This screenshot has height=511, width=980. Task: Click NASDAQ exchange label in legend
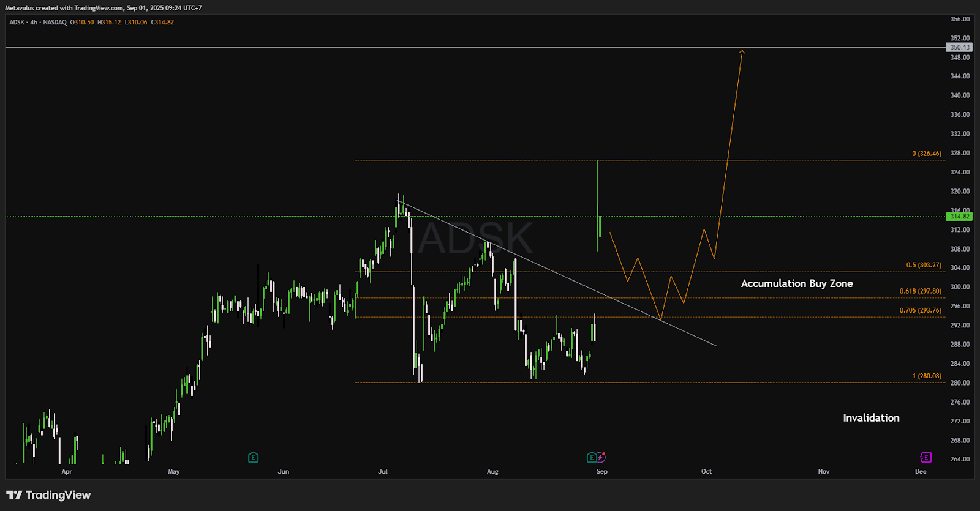pyautogui.click(x=55, y=22)
